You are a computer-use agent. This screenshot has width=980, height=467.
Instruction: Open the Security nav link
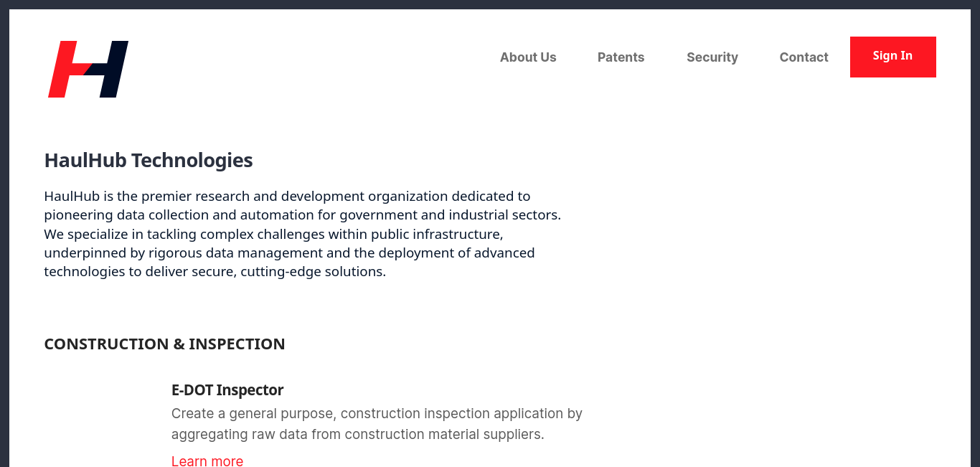coord(712,57)
